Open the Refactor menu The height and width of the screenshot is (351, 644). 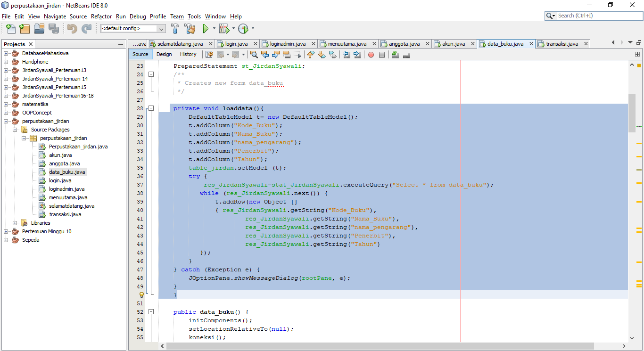[x=101, y=16]
